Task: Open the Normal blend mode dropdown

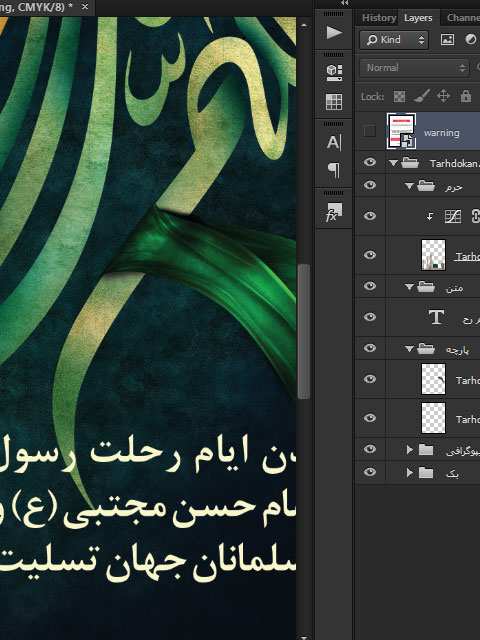Action: click(x=414, y=68)
